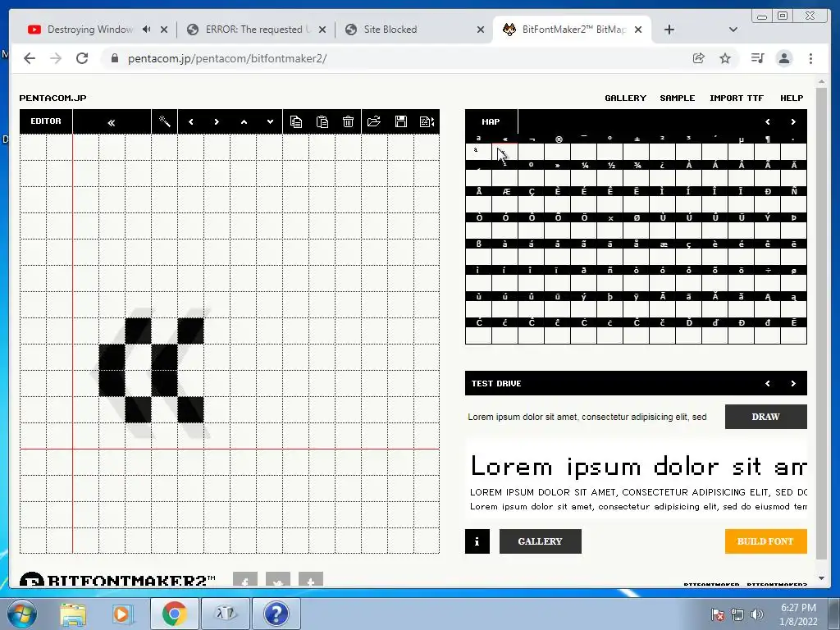Click the address bar URL

(227, 58)
